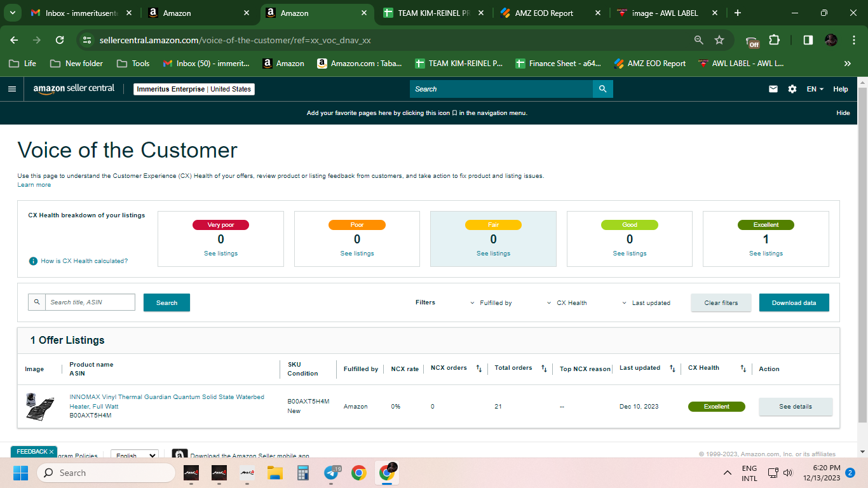868x488 pixels.
Task: Hide the favorite pages bar
Action: pyautogui.click(x=843, y=113)
